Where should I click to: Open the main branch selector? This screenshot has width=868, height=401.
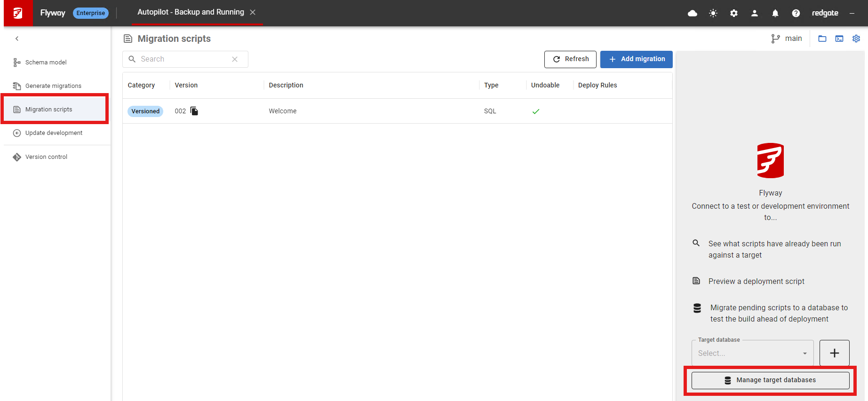[787, 39]
